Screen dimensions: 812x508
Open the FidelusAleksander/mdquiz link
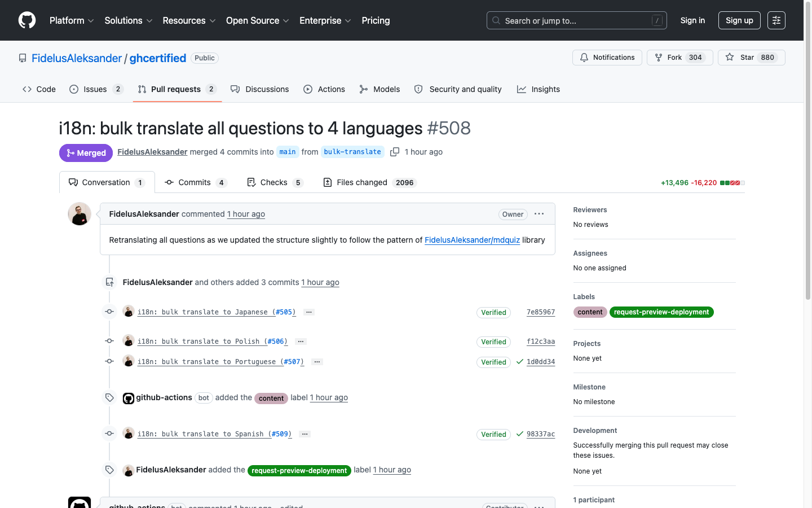(x=472, y=240)
